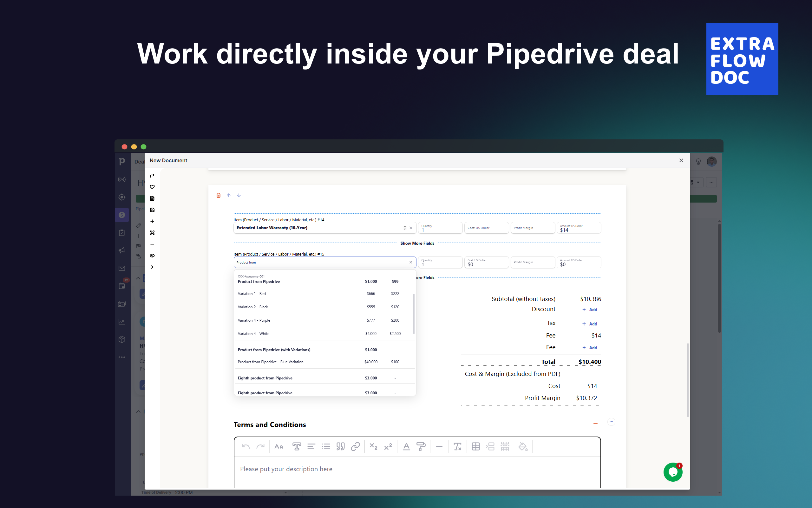Add a Tax via the Add link

pyautogui.click(x=590, y=324)
